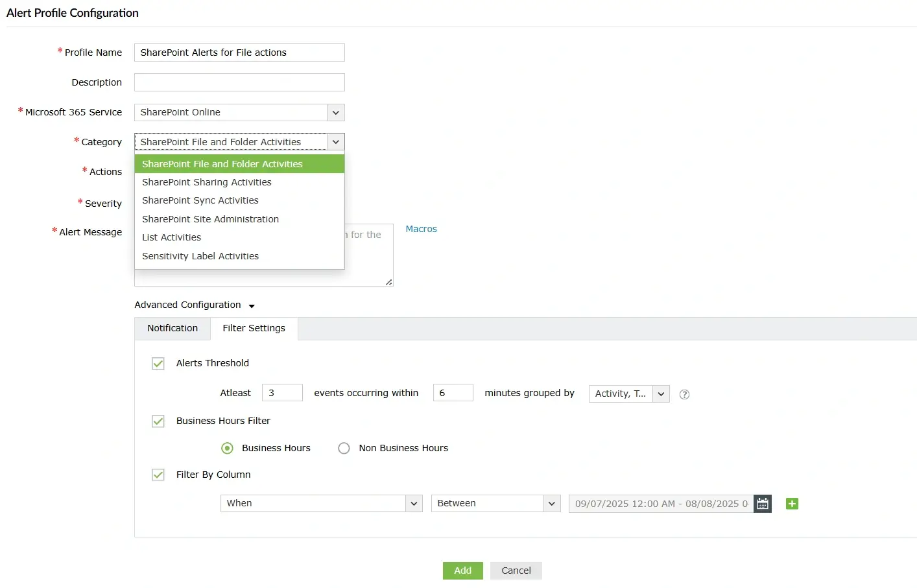Switch to the Notification tab
917x588 pixels.
(x=173, y=328)
